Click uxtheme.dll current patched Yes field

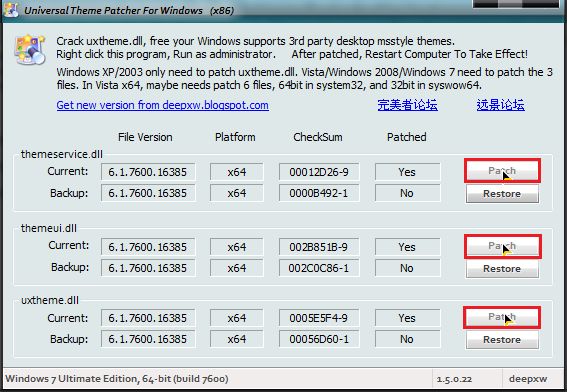[x=408, y=318]
